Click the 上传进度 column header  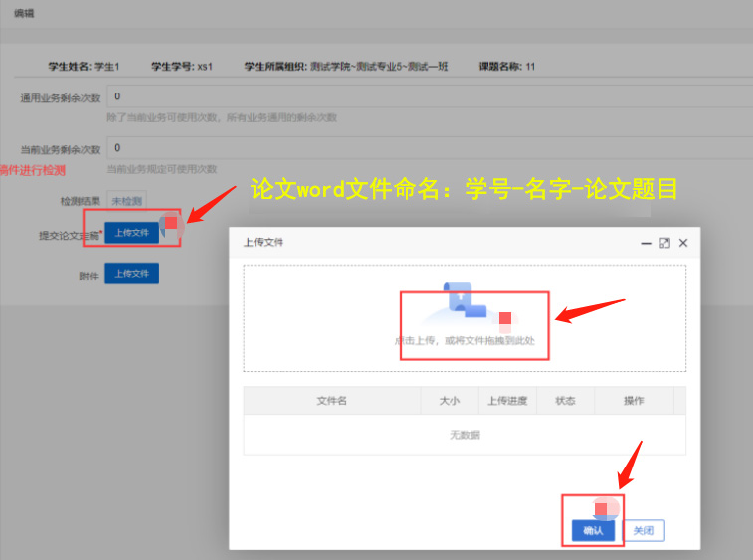[x=507, y=401]
